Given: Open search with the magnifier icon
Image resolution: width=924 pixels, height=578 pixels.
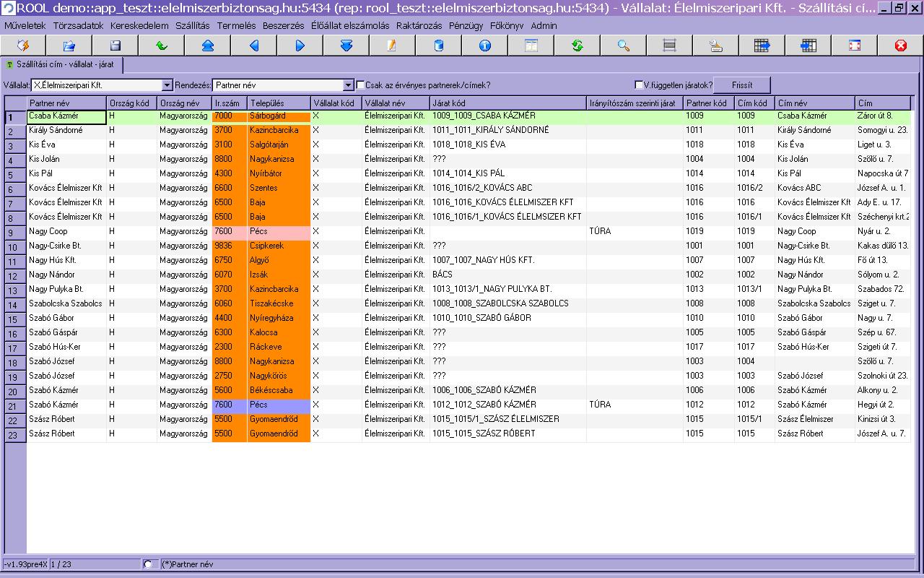Looking at the screenshot, I should pos(624,46).
